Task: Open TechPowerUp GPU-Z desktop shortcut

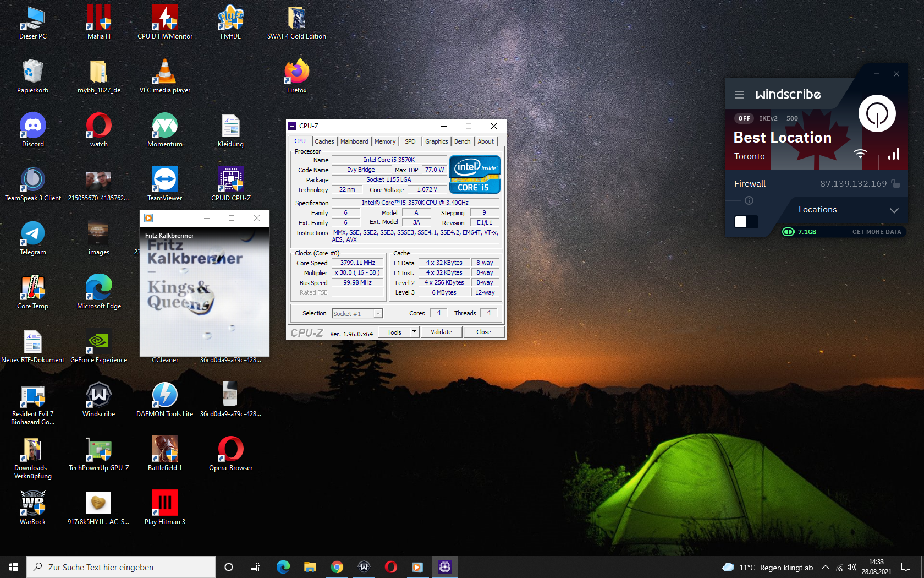Action: coord(99,454)
